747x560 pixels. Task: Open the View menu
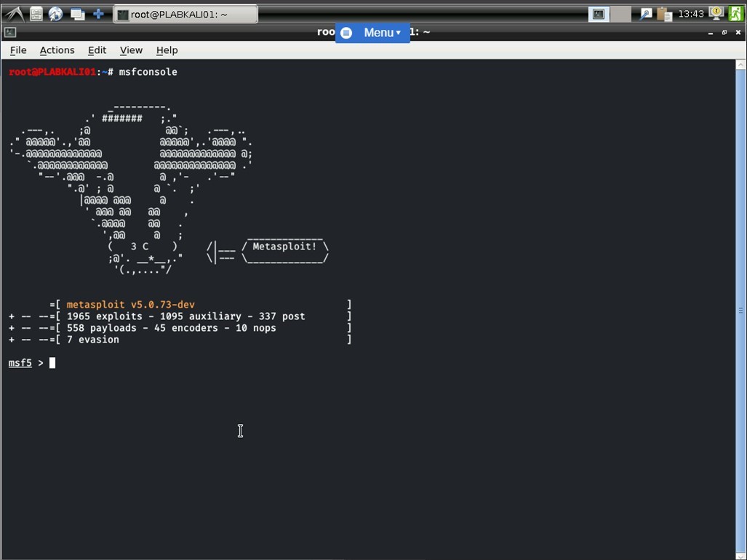pos(131,50)
